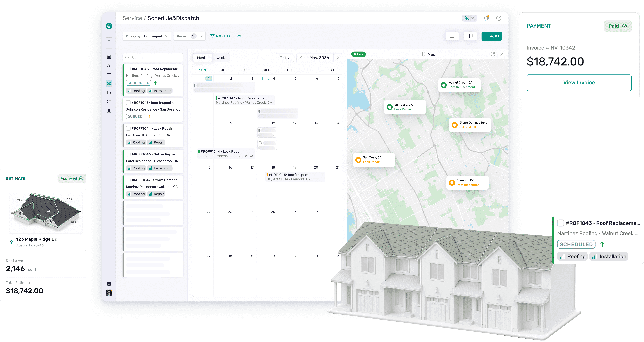
Task: Go to Home via the sidebar house icon
Action: 109,57
